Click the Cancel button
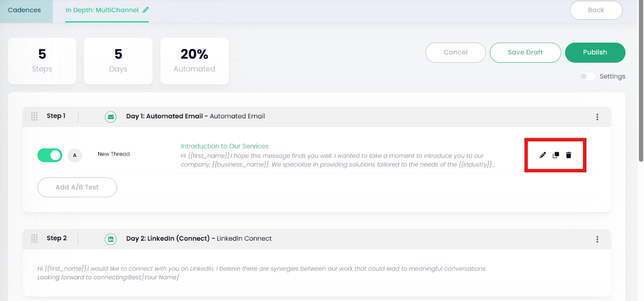644x301 pixels. pos(455,52)
